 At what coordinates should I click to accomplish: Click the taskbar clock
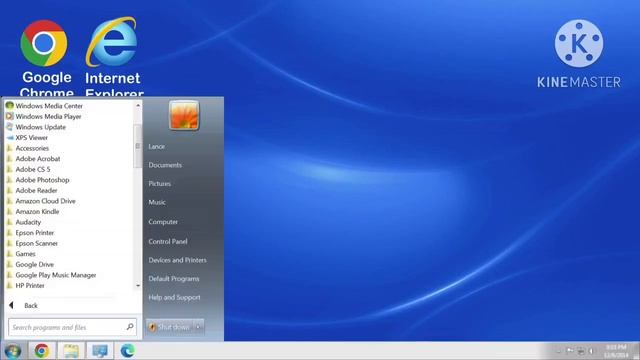pos(616,351)
